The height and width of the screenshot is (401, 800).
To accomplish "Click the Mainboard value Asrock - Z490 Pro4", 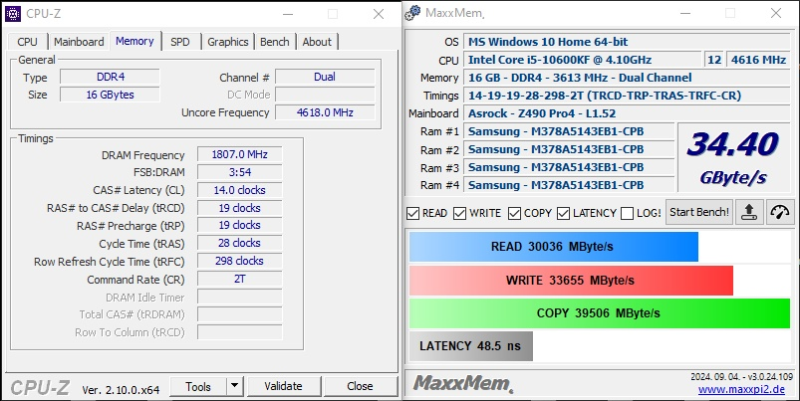I will coord(627,113).
